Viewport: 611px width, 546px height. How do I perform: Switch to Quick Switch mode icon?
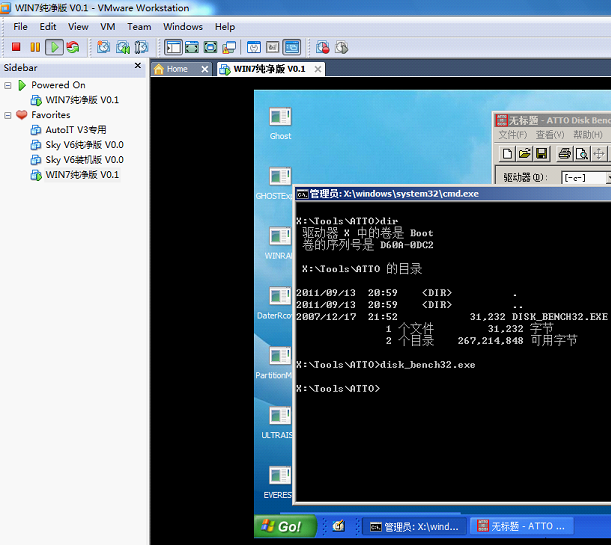pos(192,47)
